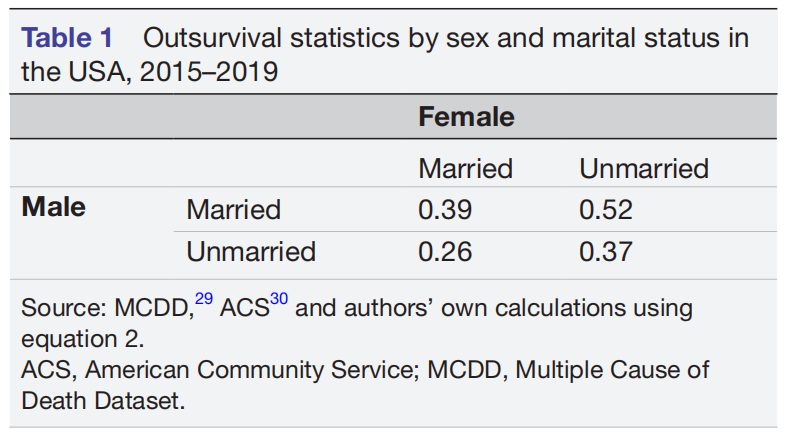Select the 0.26 value cell
790x443 pixels.
point(445,251)
